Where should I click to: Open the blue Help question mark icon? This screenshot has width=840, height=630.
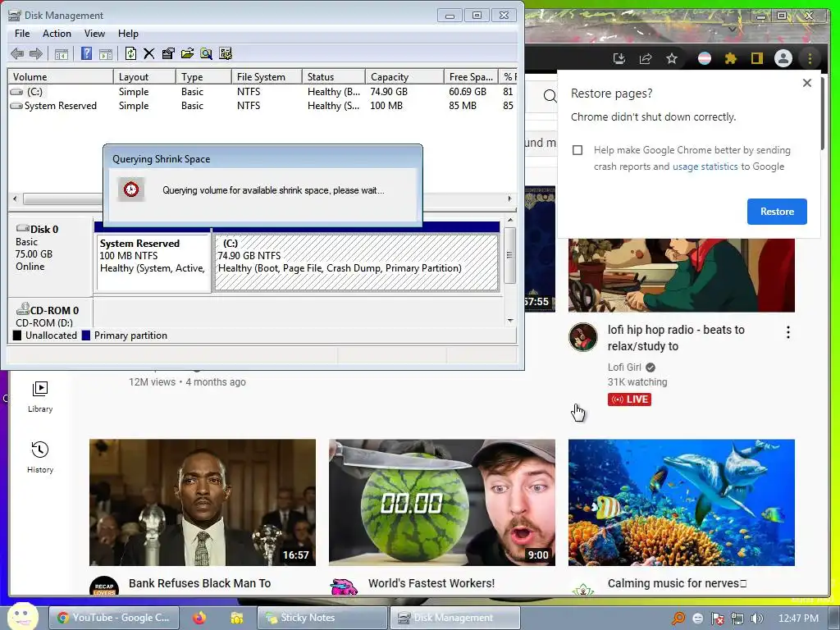[x=86, y=53]
